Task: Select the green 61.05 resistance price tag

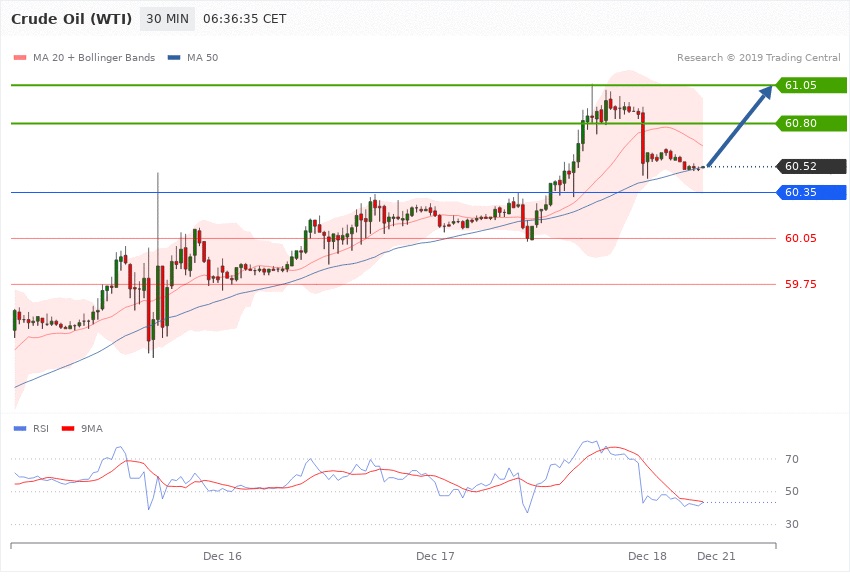Action: [x=811, y=85]
